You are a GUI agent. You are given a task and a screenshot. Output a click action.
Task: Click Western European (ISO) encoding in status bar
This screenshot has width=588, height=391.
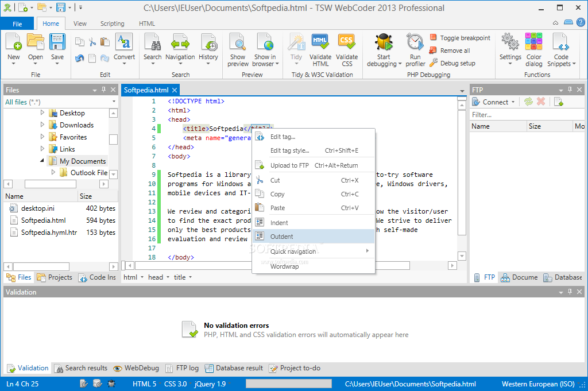click(x=538, y=384)
